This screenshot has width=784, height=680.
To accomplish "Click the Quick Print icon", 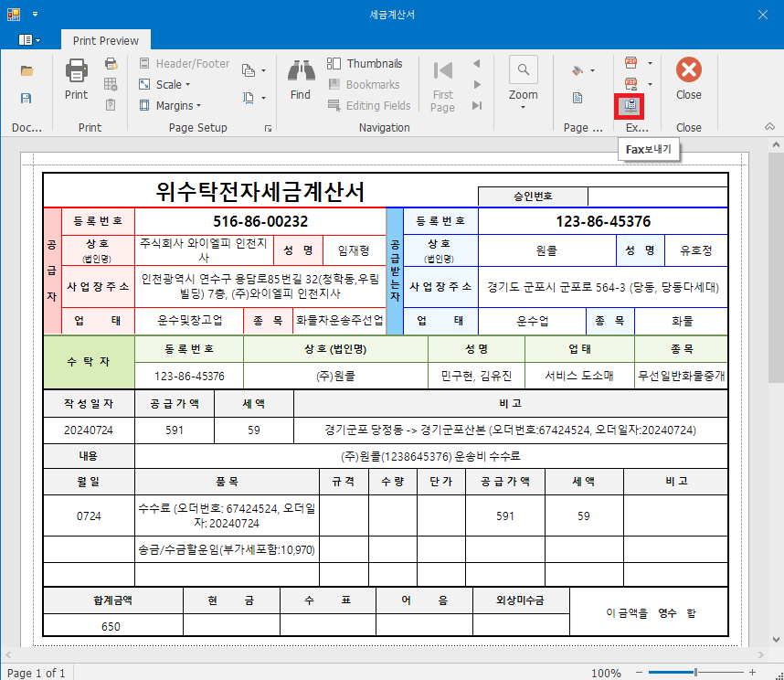I will (x=111, y=64).
